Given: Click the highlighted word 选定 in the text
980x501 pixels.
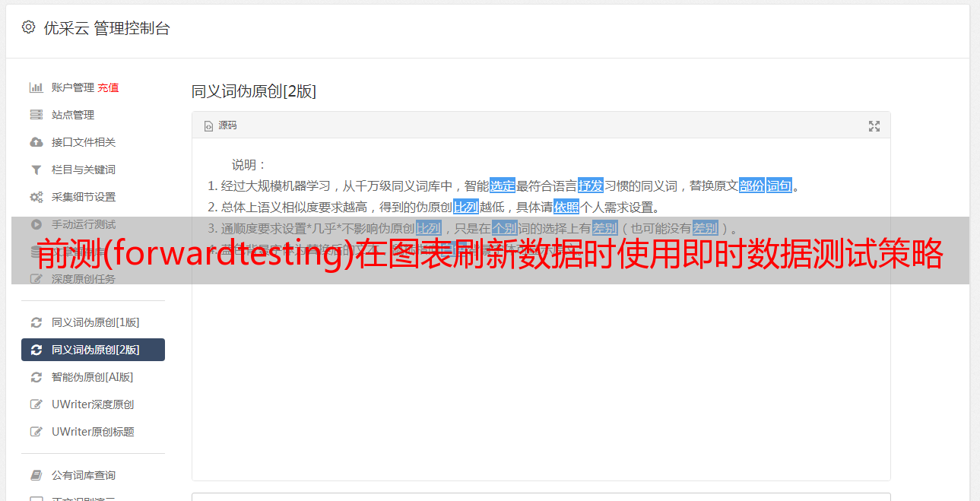Looking at the screenshot, I should [503, 185].
